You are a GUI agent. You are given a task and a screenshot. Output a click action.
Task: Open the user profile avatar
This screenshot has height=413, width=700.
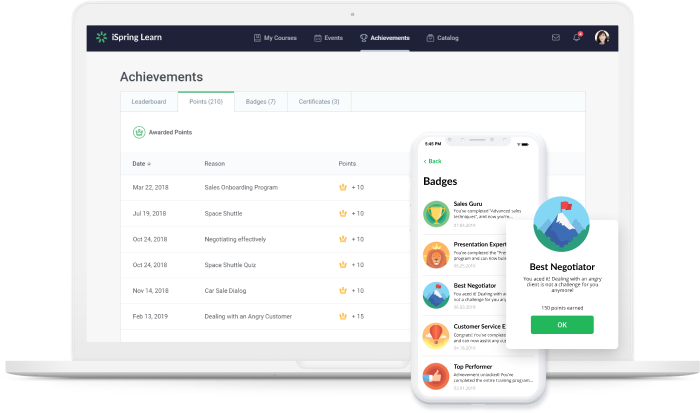(602, 38)
